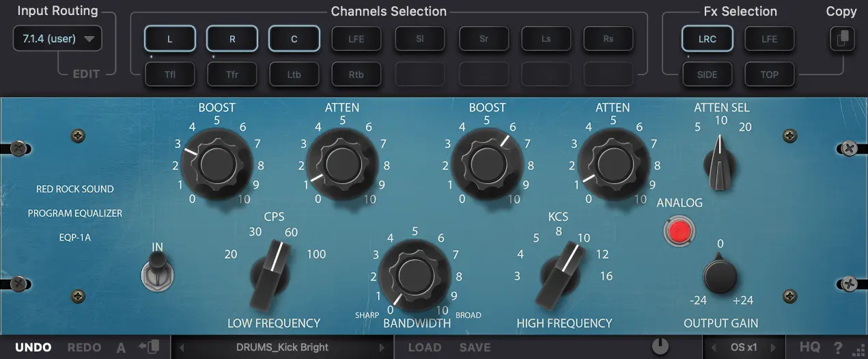Enable the Ls channel button
Screen dimensions: 868x359
[x=546, y=39]
